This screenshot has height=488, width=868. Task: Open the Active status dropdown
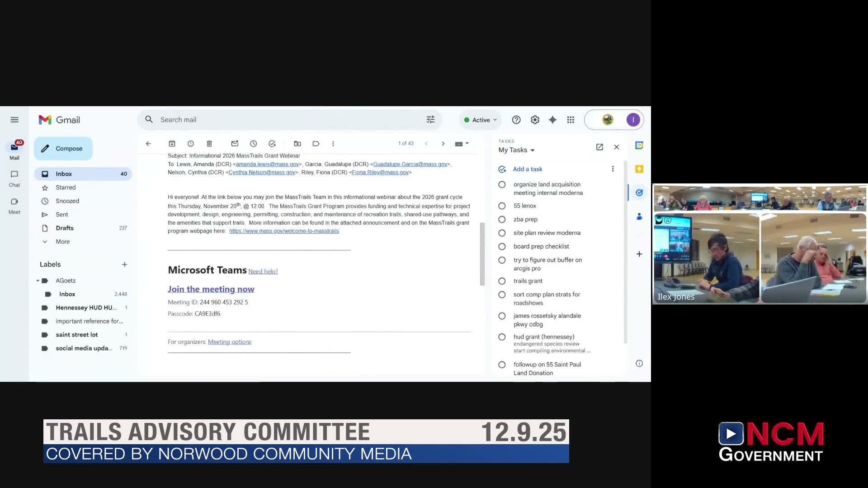pyautogui.click(x=481, y=120)
